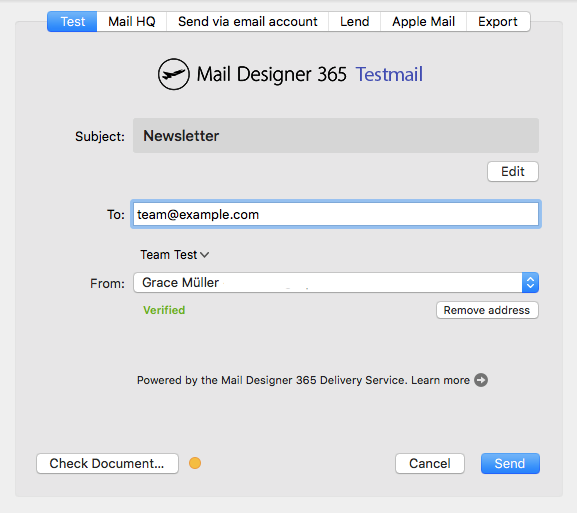Open the From sender popup arrows
577x513 pixels.
(x=530, y=283)
